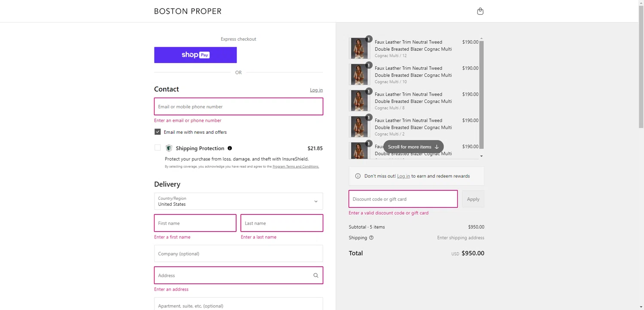This screenshot has width=644, height=310.
Task: Click the Cognac Multi / 2 variant text
Action: (x=389, y=134)
